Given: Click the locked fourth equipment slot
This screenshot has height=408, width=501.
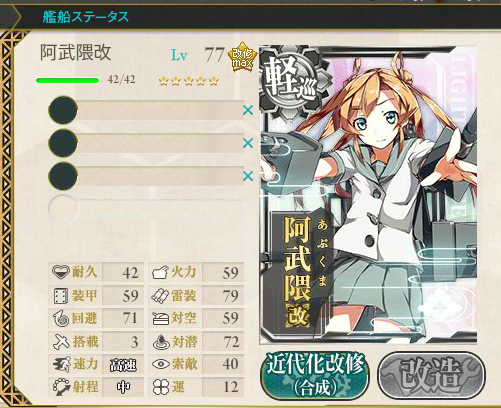Looking at the screenshot, I should coord(146,209).
